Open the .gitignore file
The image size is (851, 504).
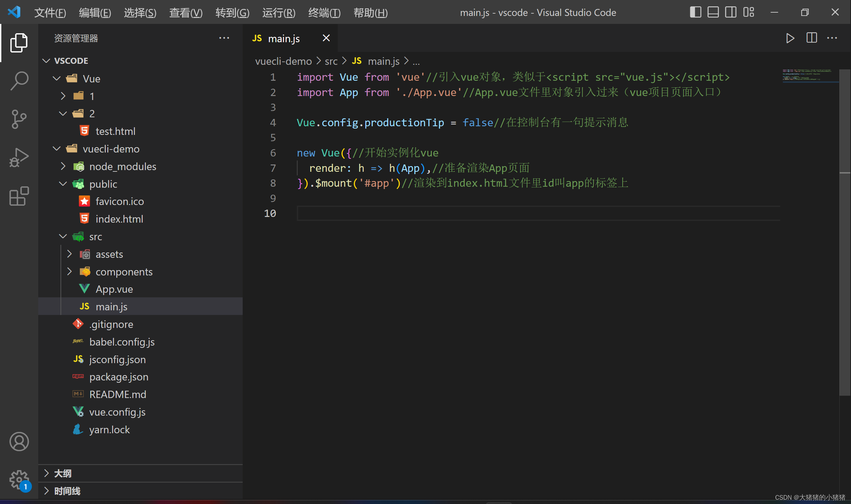[x=141, y=324]
